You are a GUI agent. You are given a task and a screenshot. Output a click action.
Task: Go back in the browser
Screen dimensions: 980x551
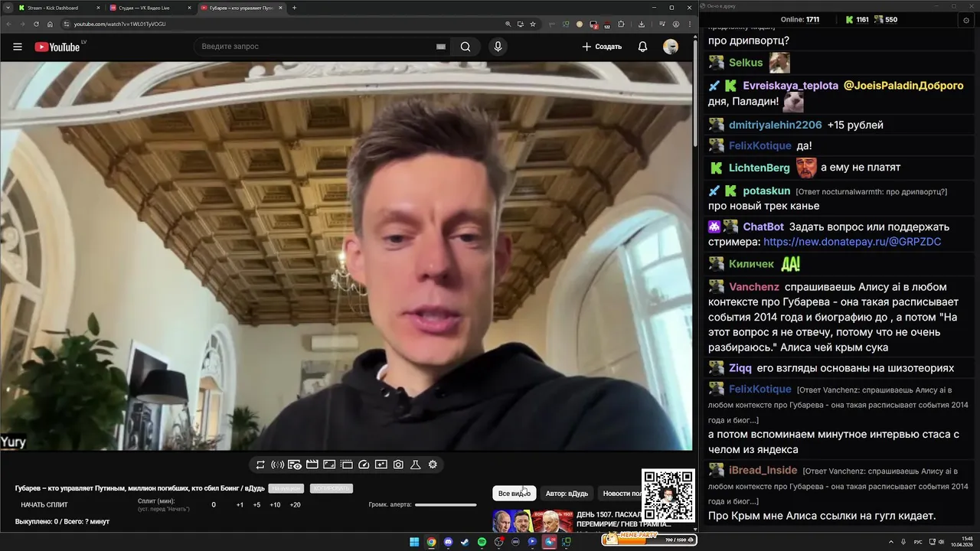click(8, 24)
